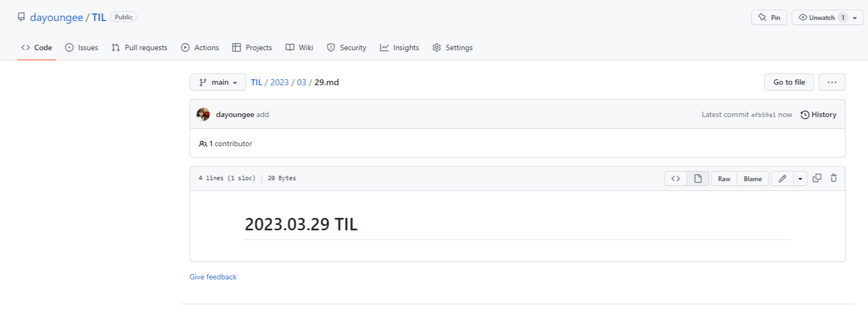The image size is (868, 315).
Task: Switch to the Code tab
Action: (x=37, y=47)
